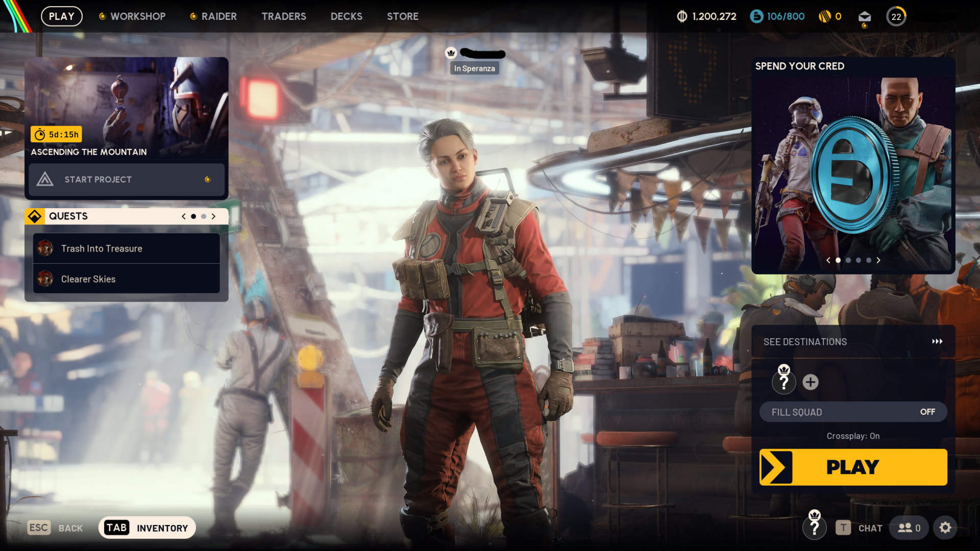Screen dimensions: 980x551
Task: Open chat with the T key icon
Action: click(843, 528)
